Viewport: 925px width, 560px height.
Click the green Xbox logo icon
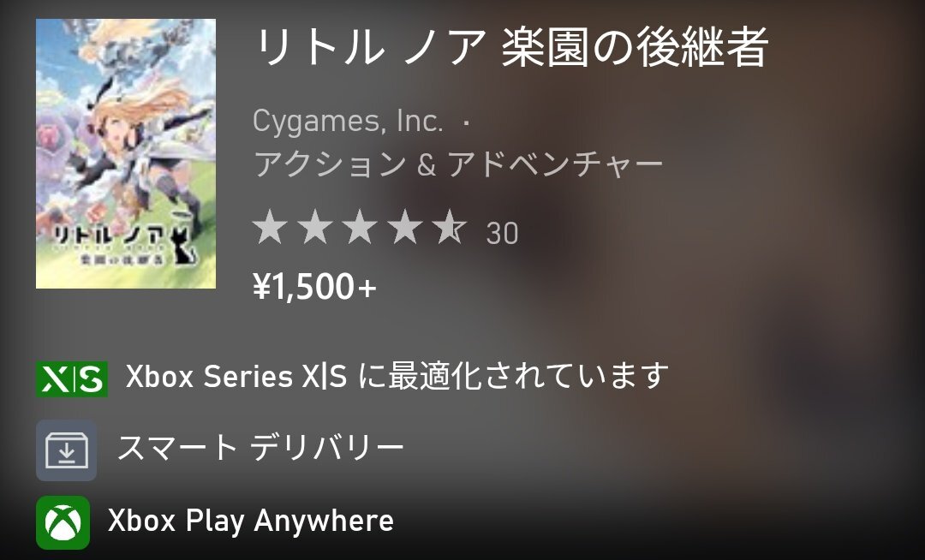(63, 522)
